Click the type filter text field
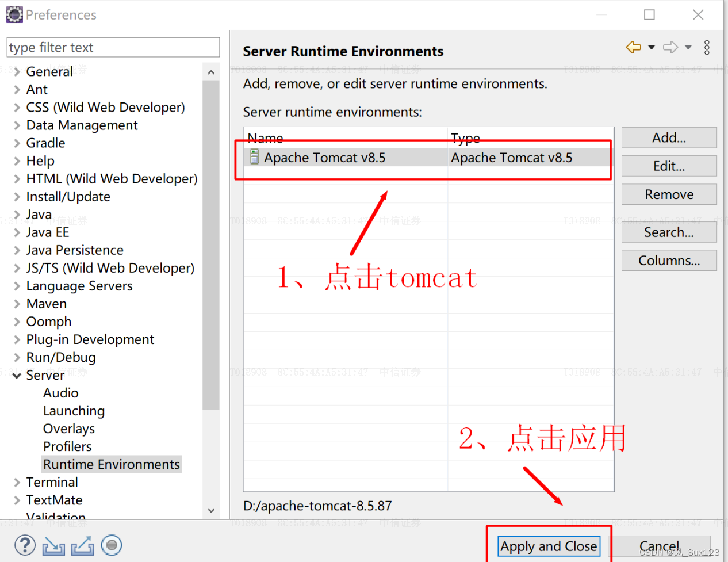This screenshot has height=562, width=728. coord(113,47)
